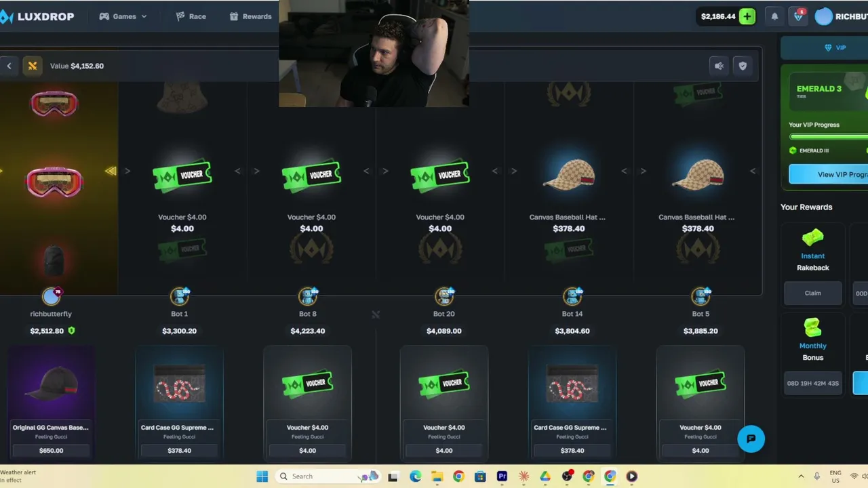Click the Windows taskbar Search box

[329, 476]
